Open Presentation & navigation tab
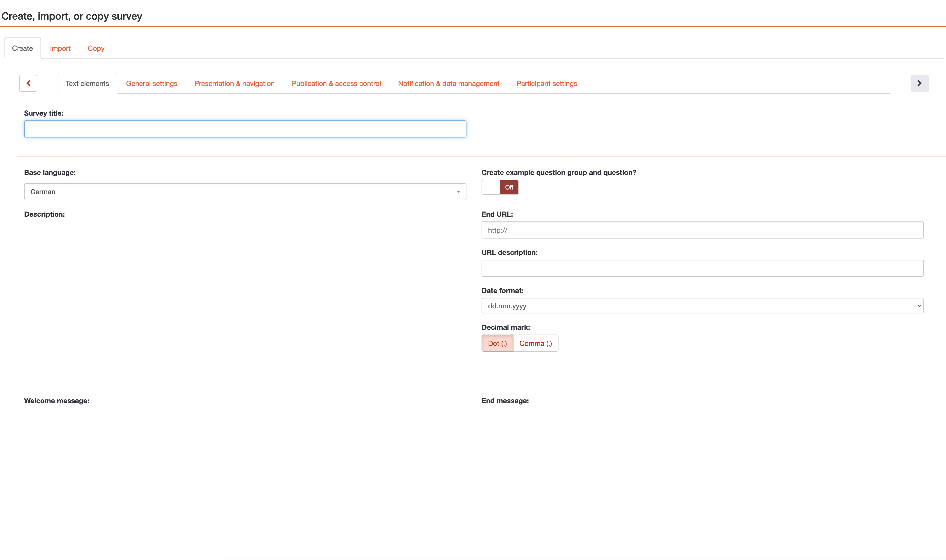The height and width of the screenshot is (560, 946). point(234,83)
